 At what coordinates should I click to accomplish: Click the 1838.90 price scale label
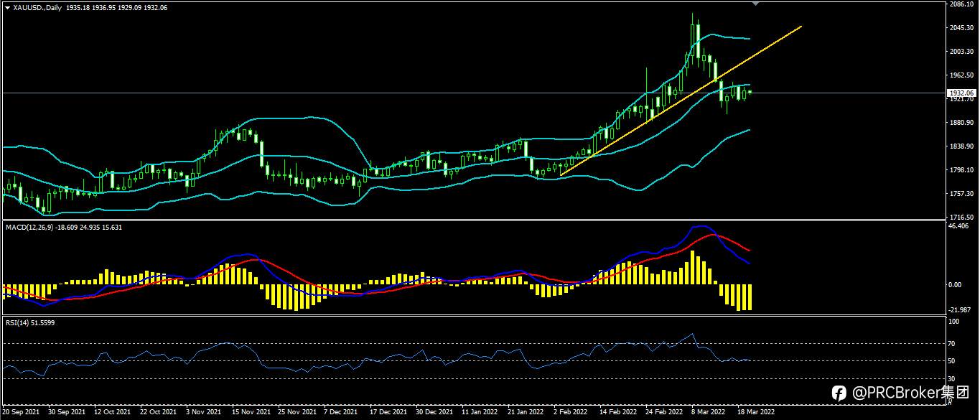961,146
